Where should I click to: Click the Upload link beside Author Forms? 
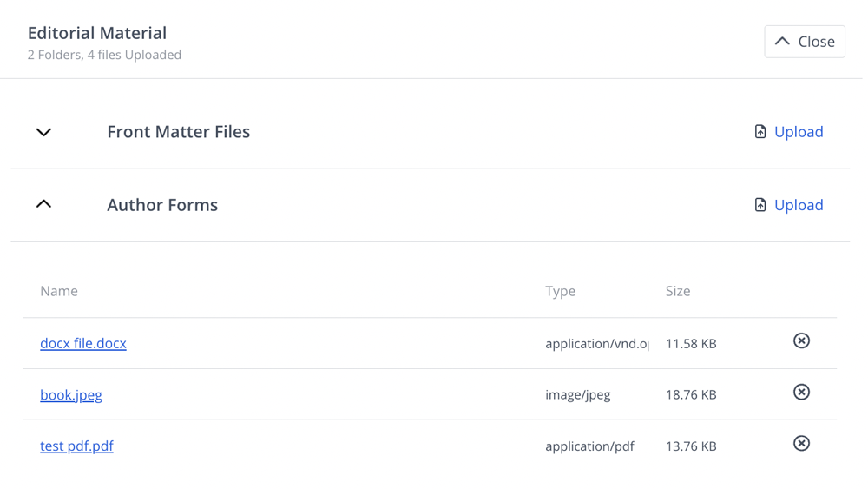(799, 205)
